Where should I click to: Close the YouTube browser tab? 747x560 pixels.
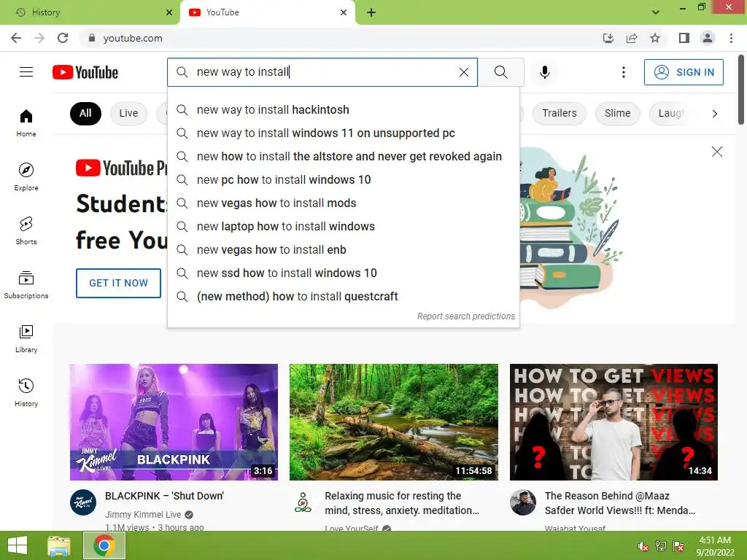[x=344, y=12]
